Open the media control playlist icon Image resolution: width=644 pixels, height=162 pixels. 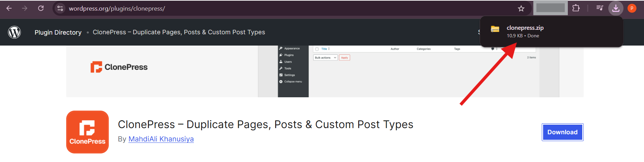[x=600, y=8]
